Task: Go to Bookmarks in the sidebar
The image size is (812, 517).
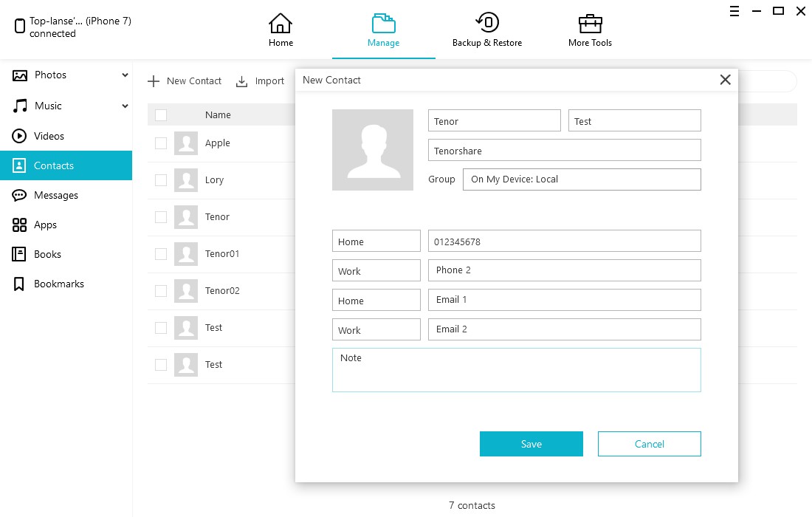Action: (66, 284)
